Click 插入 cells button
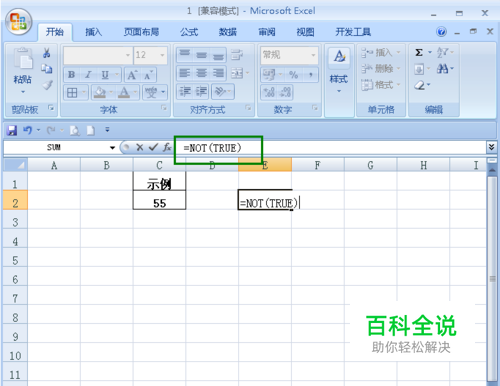Screen dimensions: 500x386 (380, 52)
